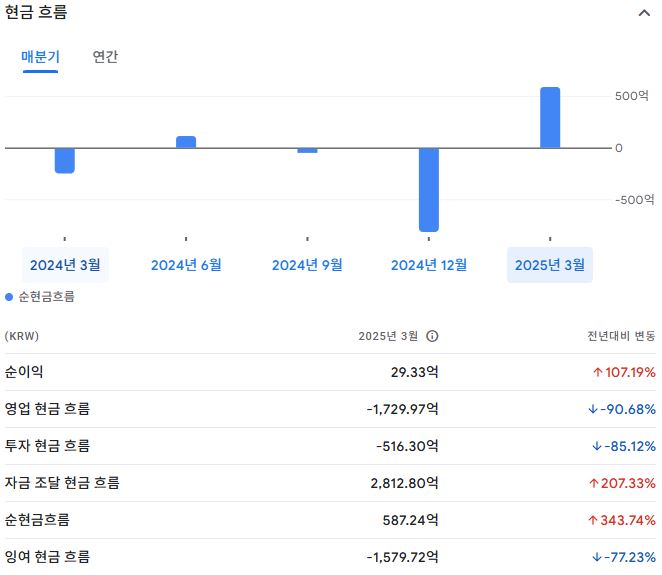Click the 343.74% change value
The width and height of the screenshot is (662, 575).
tap(622, 520)
